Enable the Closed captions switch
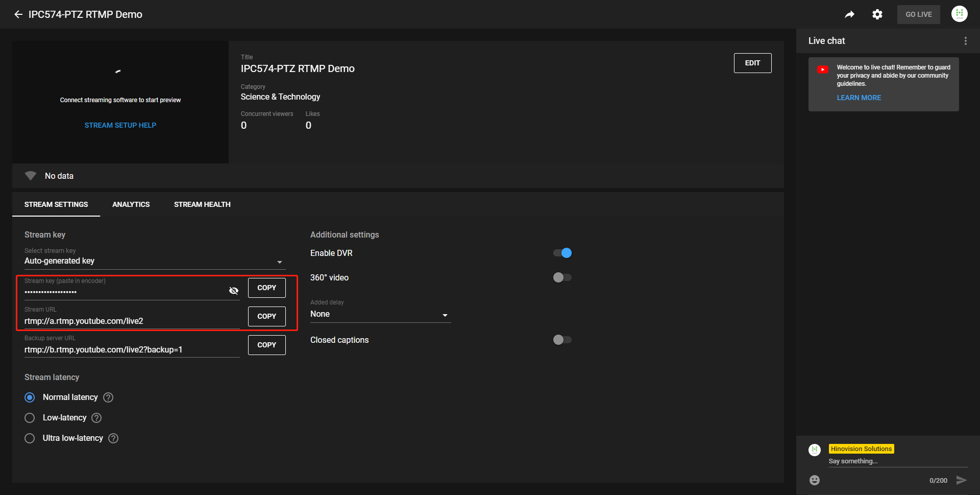 click(562, 340)
